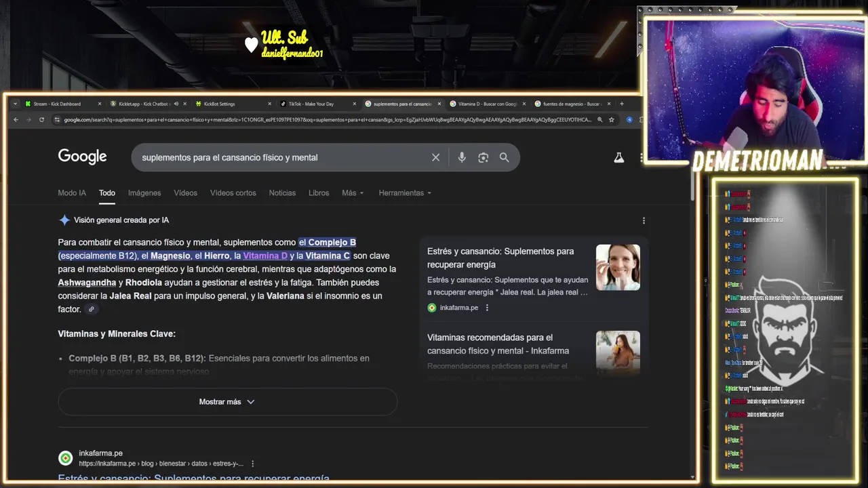This screenshot has height=488, width=868.
Task: Expand the Herramientas dropdown
Action: (x=405, y=193)
